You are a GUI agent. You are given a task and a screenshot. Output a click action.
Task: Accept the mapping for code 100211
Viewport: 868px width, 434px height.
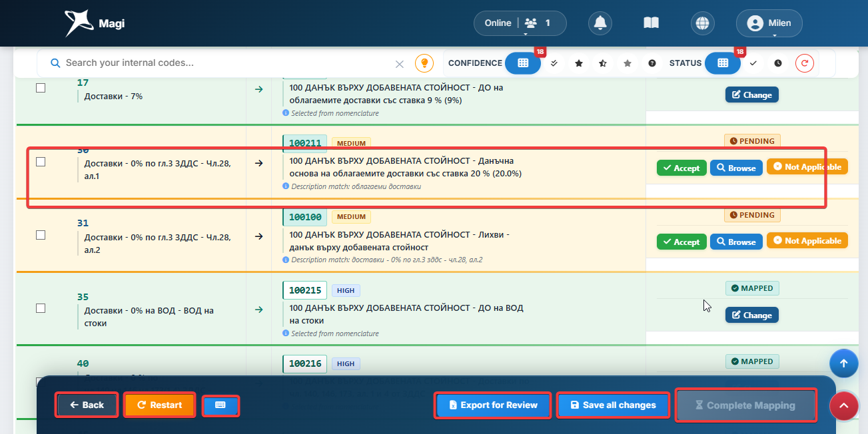(681, 168)
